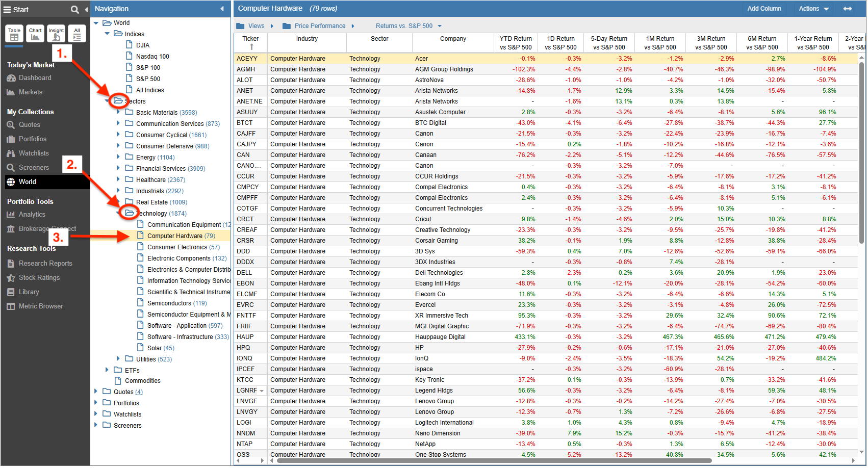Sort by Company column header
The image size is (868, 468).
pos(453,39)
